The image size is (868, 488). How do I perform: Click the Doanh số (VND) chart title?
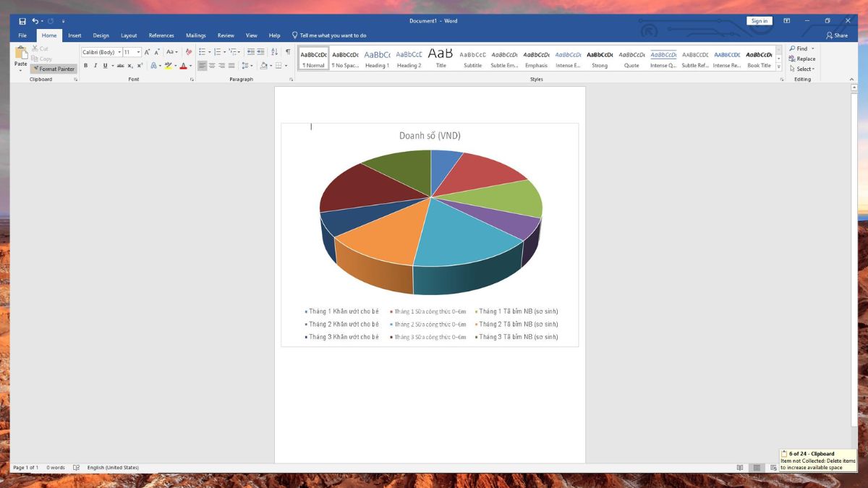(430, 136)
